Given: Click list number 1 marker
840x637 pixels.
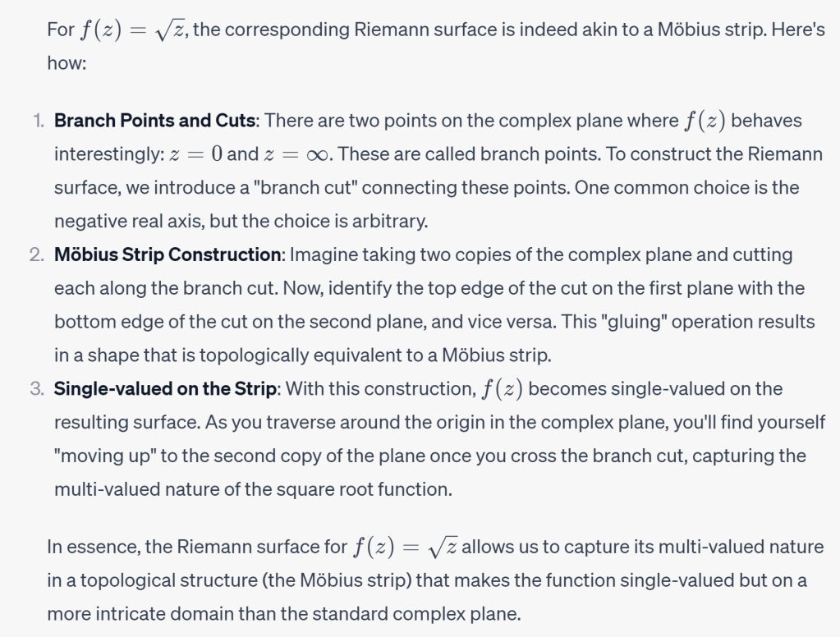Looking at the screenshot, I should (x=39, y=121).
